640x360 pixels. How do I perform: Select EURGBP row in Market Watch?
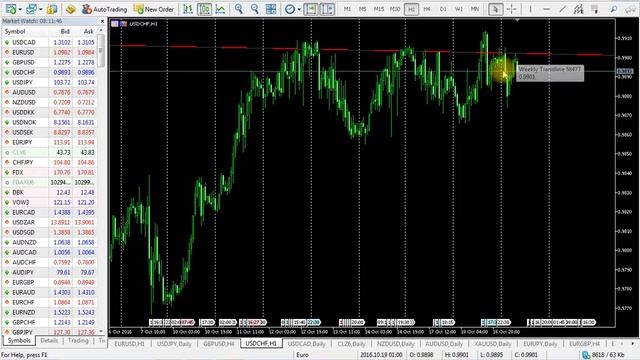(50, 282)
